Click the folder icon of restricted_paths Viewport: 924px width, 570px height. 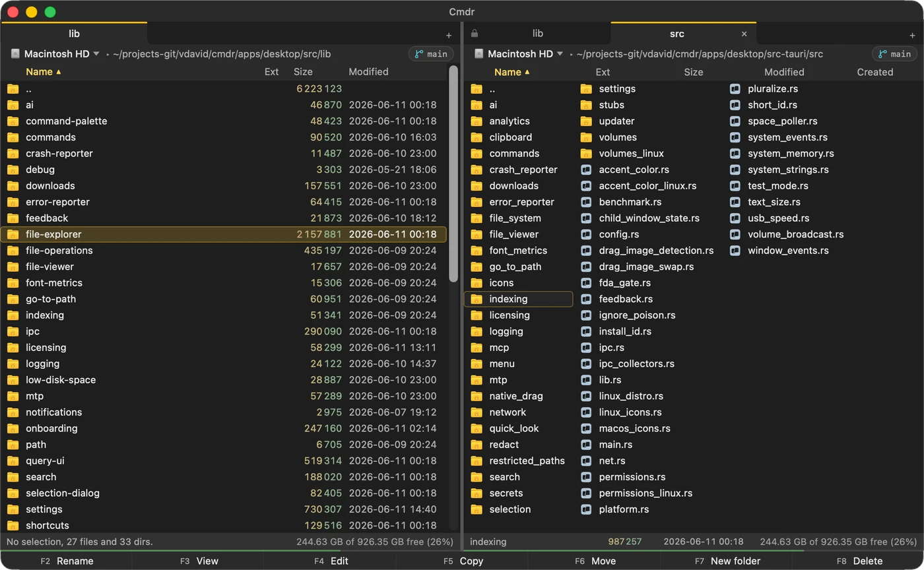[477, 461]
